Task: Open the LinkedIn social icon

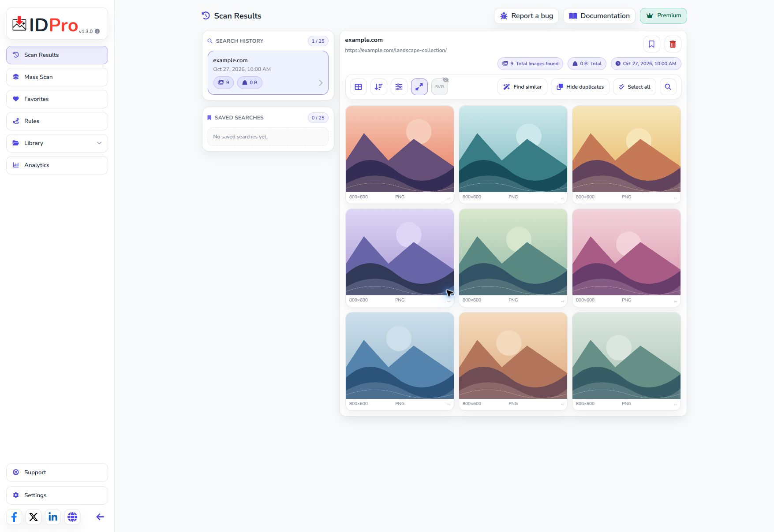Action: pyautogui.click(x=53, y=517)
